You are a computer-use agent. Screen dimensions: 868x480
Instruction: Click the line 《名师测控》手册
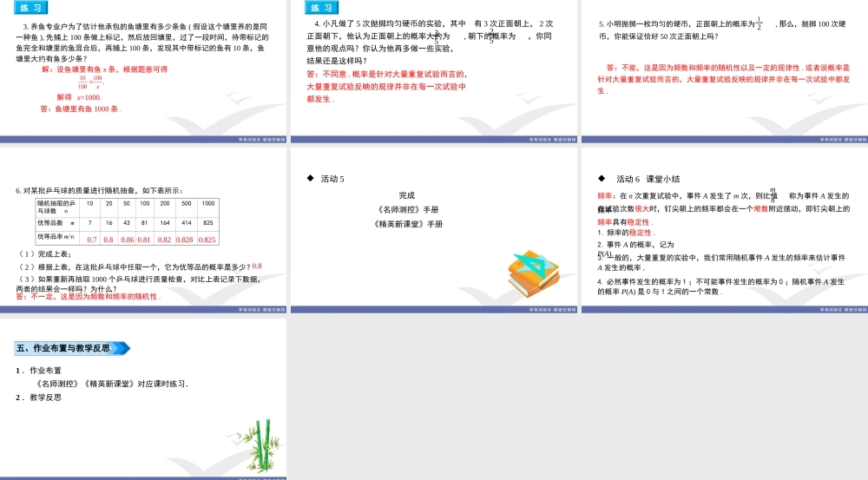(x=407, y=210)
